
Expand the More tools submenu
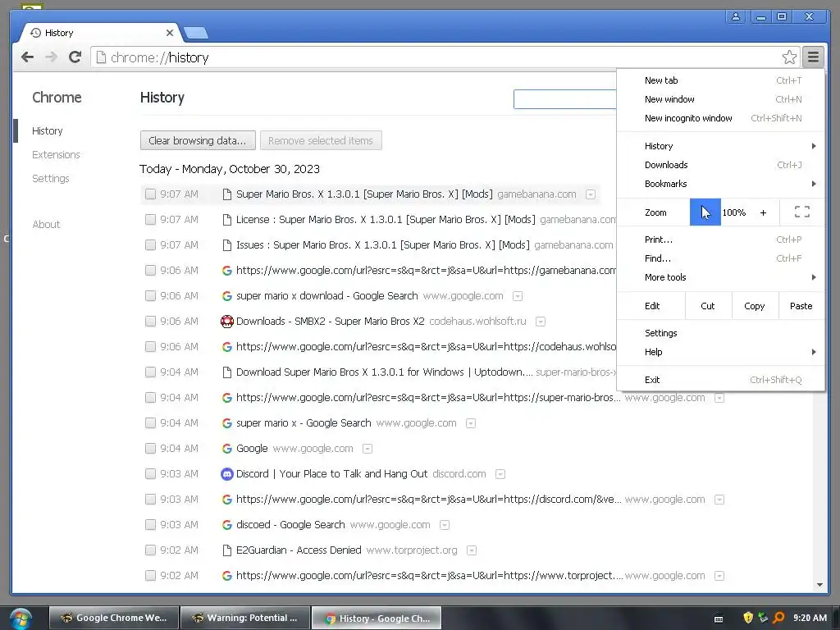[720, 277]
